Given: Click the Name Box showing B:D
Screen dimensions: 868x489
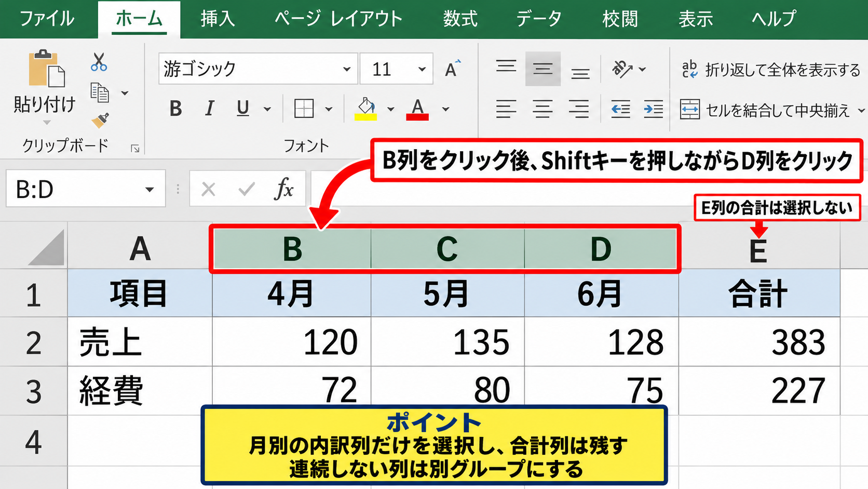Looking at the screenshot, I should coord(86,189).
